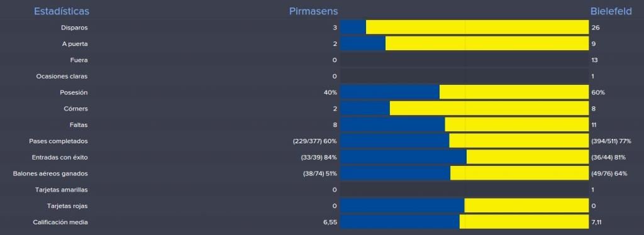Click the Balones aéreos ganados label

[x=50, y=173]
